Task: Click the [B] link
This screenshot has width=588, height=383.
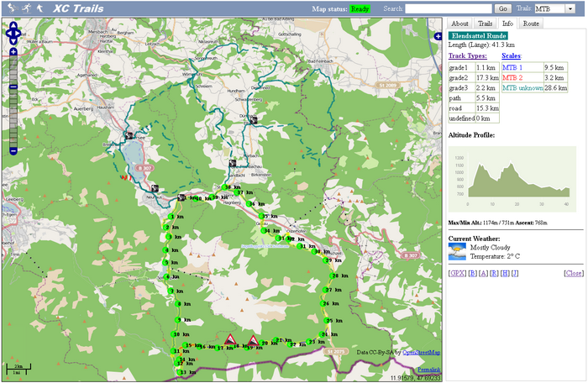Action: (472, 273)
